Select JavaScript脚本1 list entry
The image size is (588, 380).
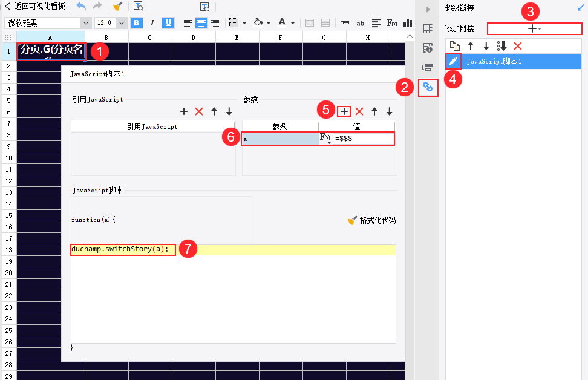(521, 61)
